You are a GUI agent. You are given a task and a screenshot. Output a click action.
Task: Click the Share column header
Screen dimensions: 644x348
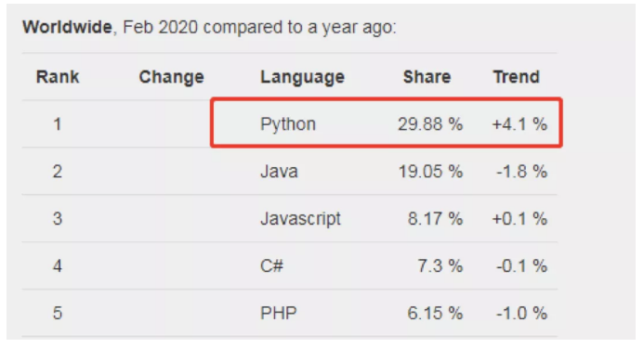[x=427, y=77]
